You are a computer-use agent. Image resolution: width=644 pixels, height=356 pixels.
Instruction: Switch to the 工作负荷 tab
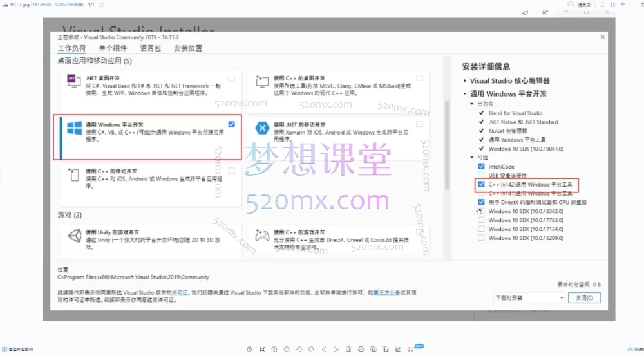click(x=71, y=48)
